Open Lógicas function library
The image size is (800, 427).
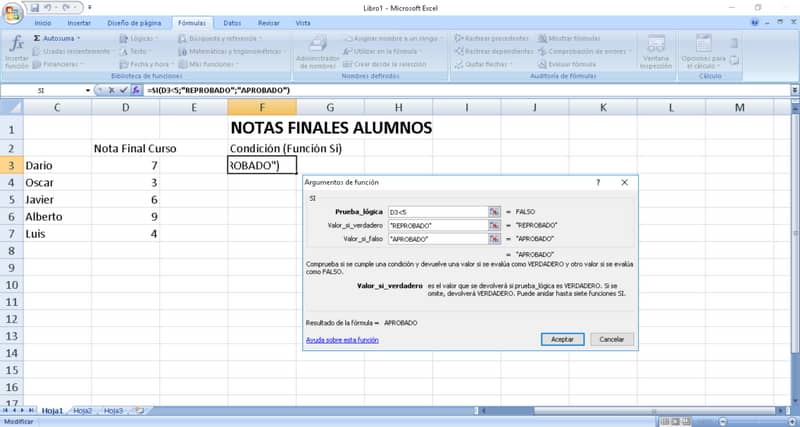pos(138,38)
